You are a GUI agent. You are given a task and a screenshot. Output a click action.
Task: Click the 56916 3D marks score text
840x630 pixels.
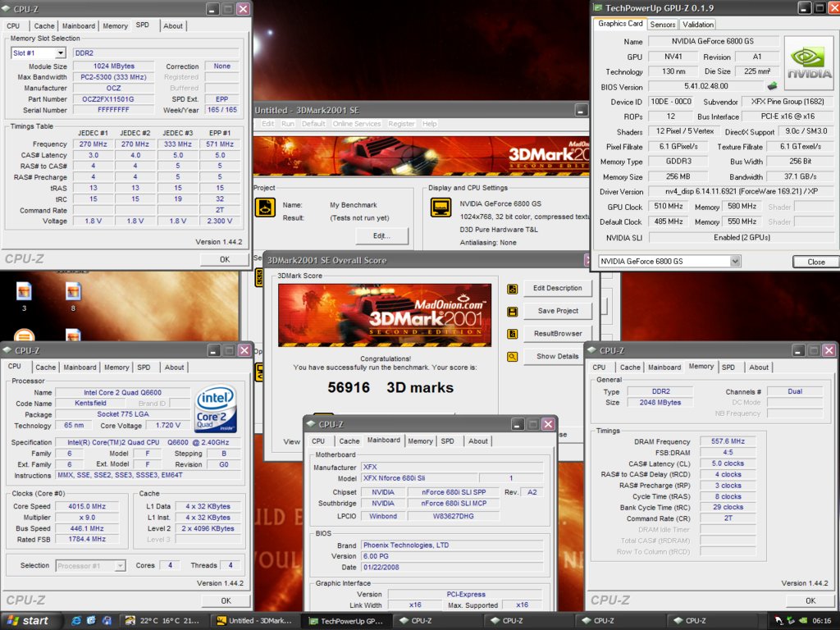[390, 388]
